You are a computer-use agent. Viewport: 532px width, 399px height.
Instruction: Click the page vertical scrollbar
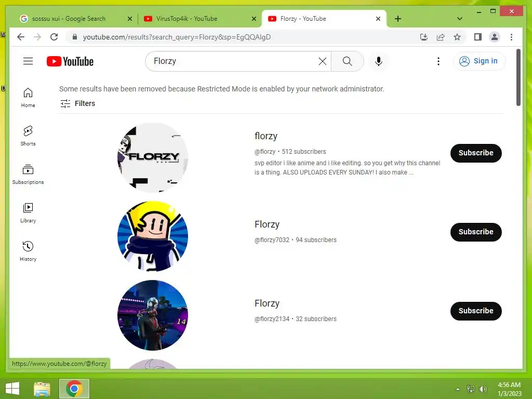(x=518, y=77)
